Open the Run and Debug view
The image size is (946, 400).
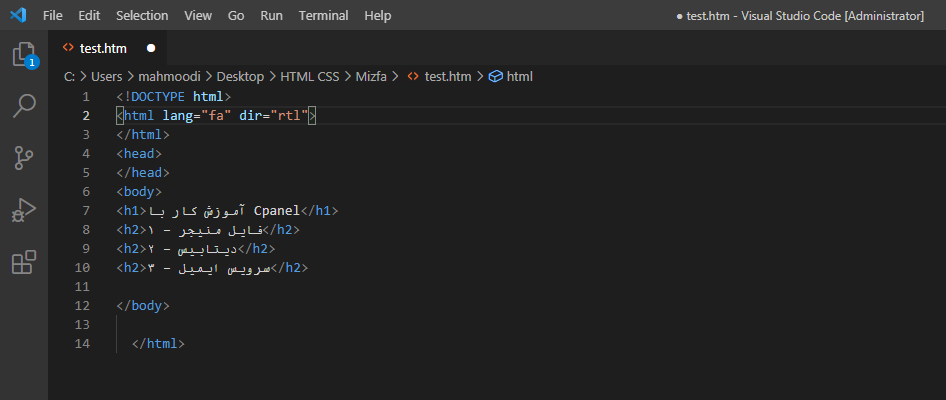(24, 211)
